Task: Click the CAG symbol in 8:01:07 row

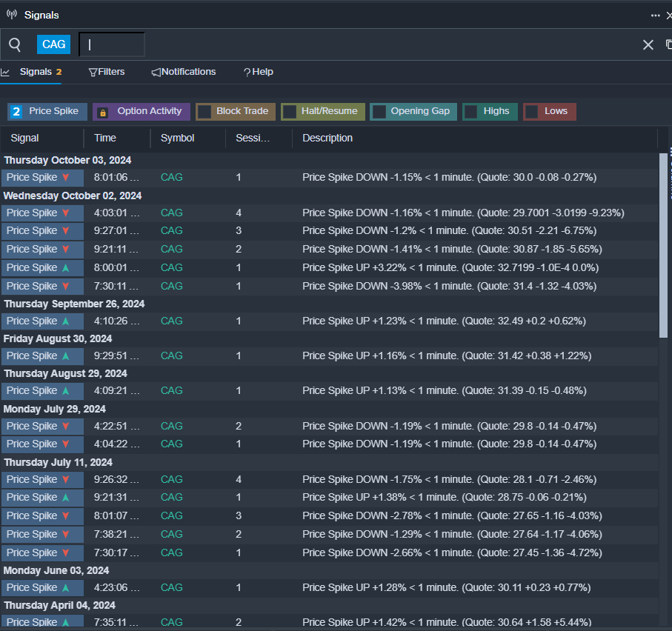Action: point(171,515)
